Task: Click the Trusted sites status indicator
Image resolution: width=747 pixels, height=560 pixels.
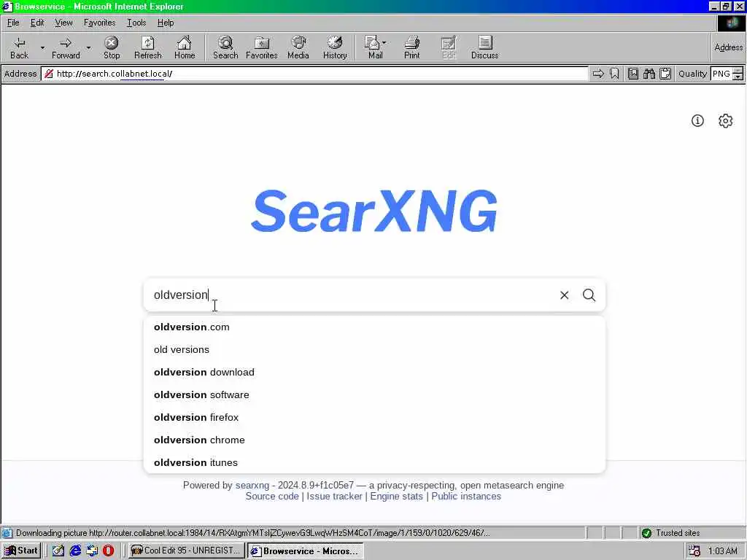Action: 672,533
